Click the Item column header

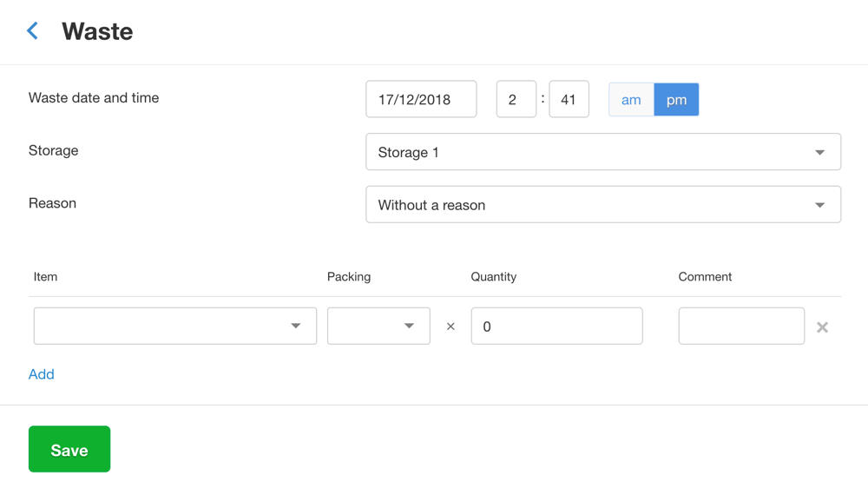coord(45,277)
